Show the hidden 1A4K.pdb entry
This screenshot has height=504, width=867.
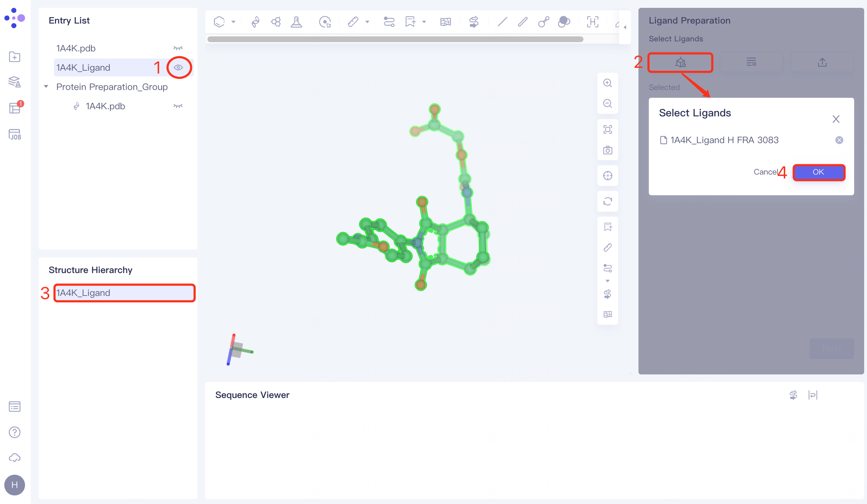point(178,48)
